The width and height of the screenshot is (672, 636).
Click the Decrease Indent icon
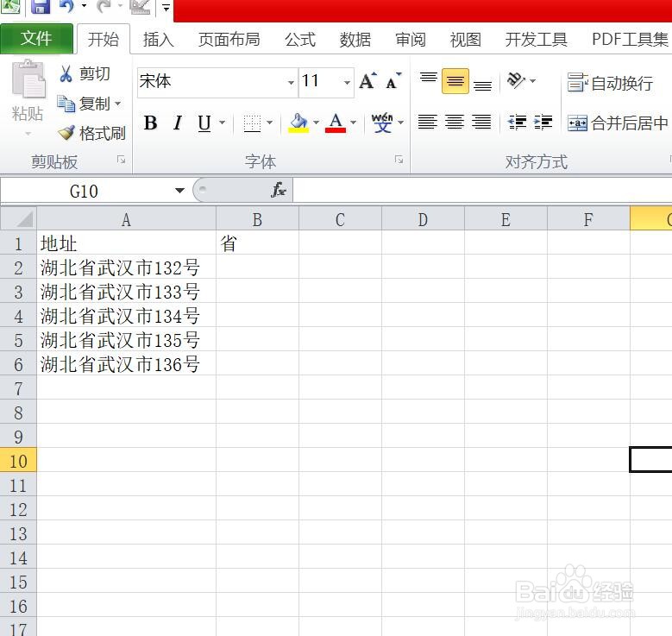tap(517, 123)
